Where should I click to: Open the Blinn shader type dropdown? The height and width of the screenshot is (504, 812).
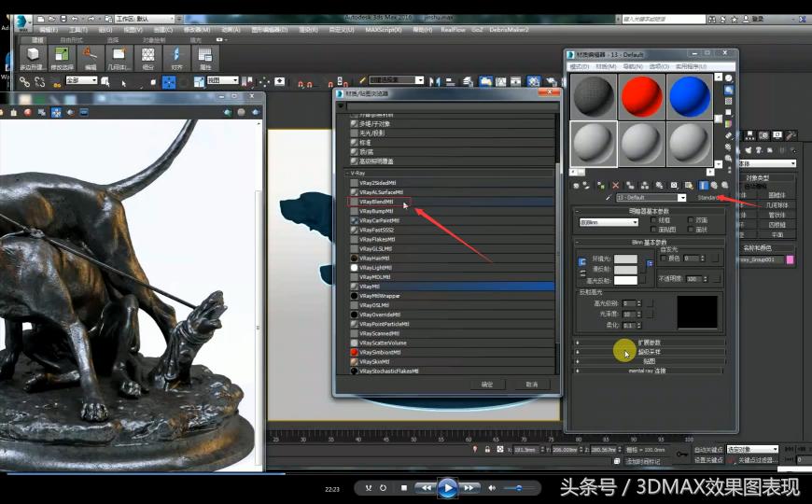(609, 222)
